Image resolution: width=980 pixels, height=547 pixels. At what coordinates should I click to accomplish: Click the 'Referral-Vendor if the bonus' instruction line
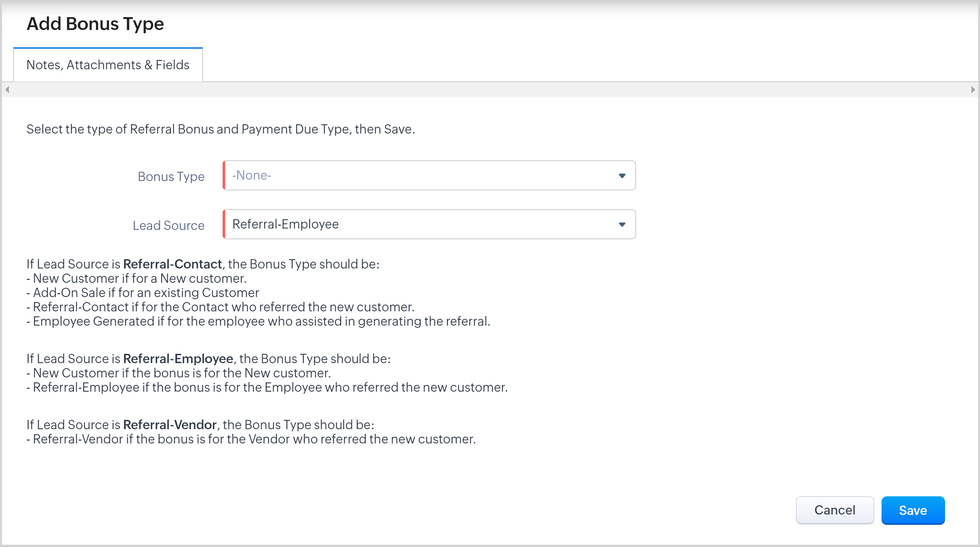251,439
